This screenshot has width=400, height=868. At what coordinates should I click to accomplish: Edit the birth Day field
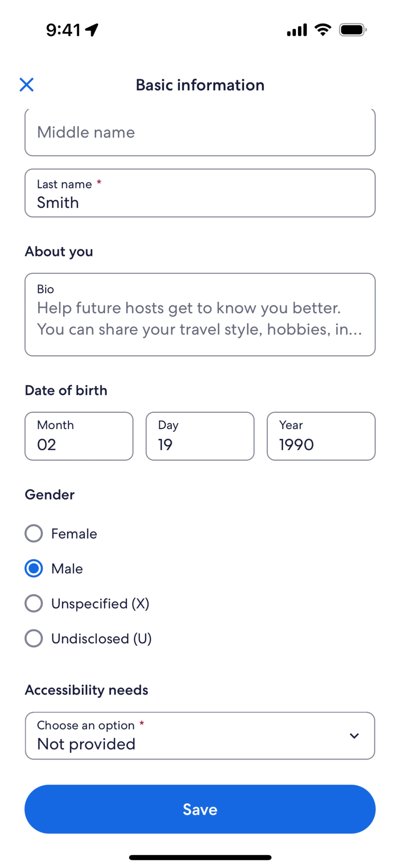(x=200, y=436)
